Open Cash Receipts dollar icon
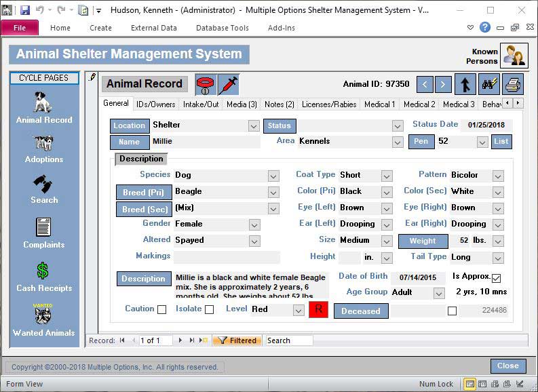Image resolution: width=538 pixels, height=392 pixels. pyautogui.click(x=44, y=277)
